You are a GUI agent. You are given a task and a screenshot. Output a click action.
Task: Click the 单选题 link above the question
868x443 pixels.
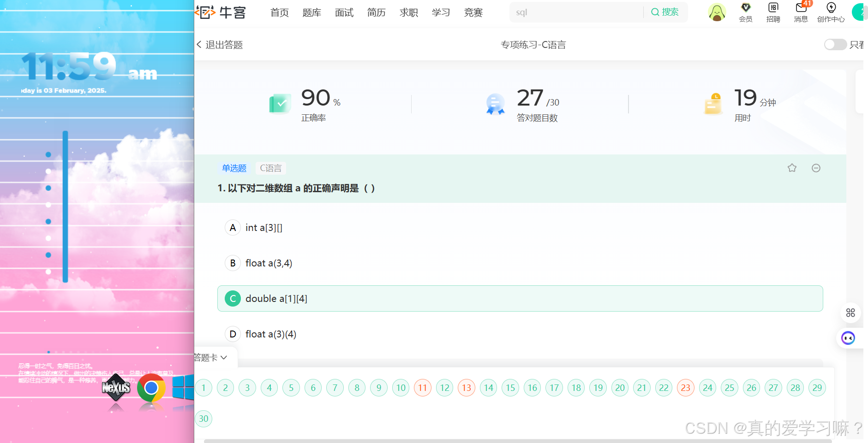pyautogui.click(x=234, y=168)
